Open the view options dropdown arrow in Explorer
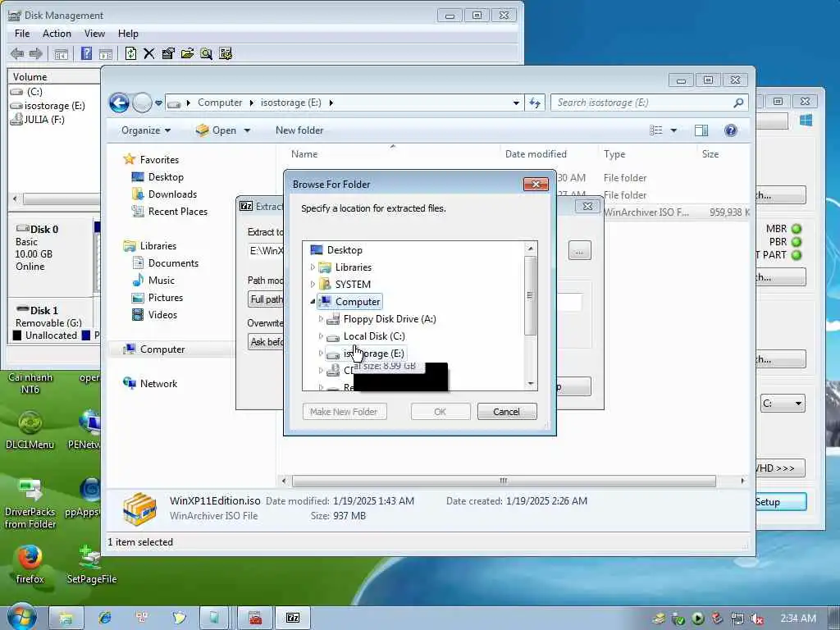The height and width of the screenshot is (630, 840). coord(673,130)
